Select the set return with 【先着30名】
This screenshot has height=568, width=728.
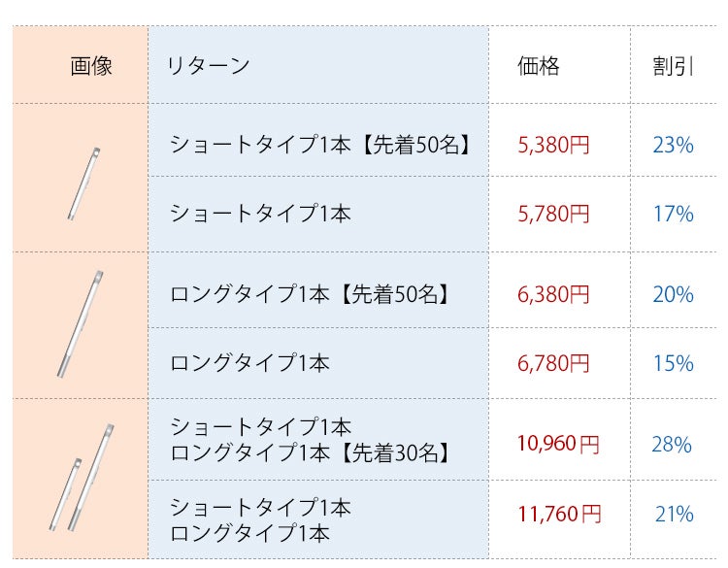click(x=310, y=439)
